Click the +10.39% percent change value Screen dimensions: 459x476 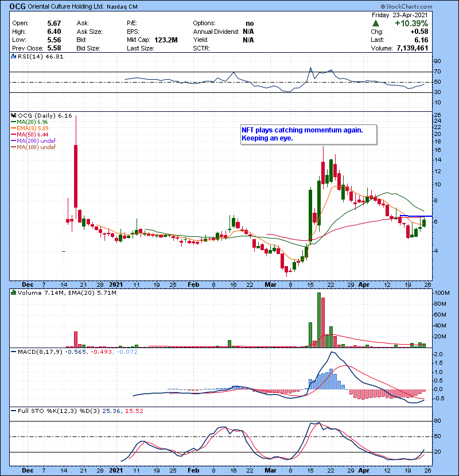pyautogui.click(x=411, y=24)
